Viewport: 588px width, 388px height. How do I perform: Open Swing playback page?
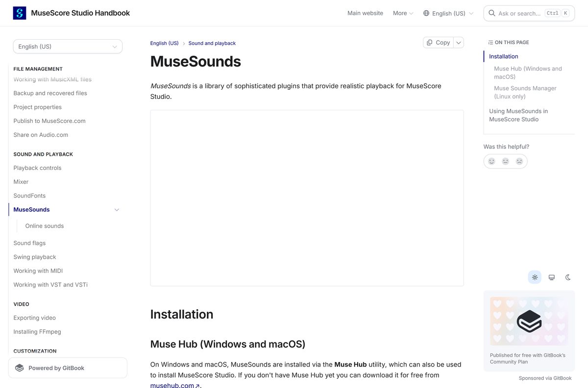35,257
